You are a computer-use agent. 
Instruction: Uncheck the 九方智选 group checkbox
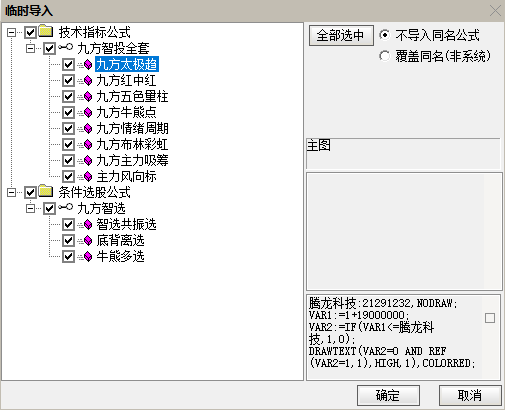point(49,208)
